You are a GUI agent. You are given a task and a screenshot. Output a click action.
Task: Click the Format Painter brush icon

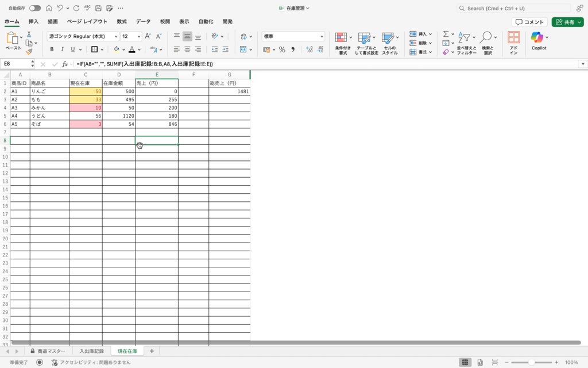pos(29,51)
